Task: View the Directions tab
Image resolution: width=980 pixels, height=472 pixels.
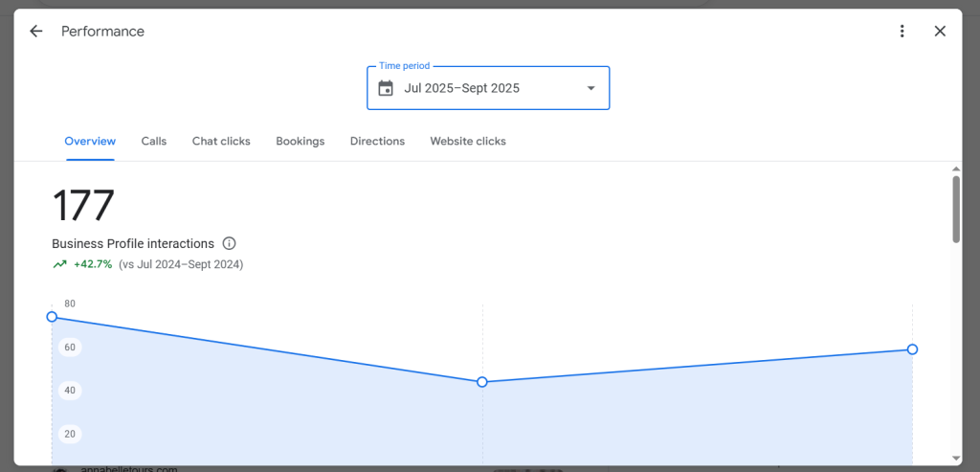Action: click(x=377, y=141)
